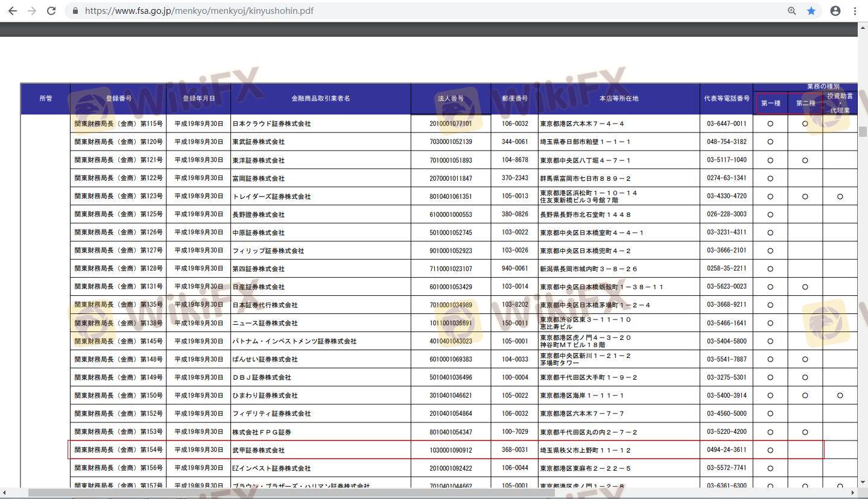Click the 第二種 column header
Image resolution: width=868 pixels, height=499 pixels.
pos(805,103)
